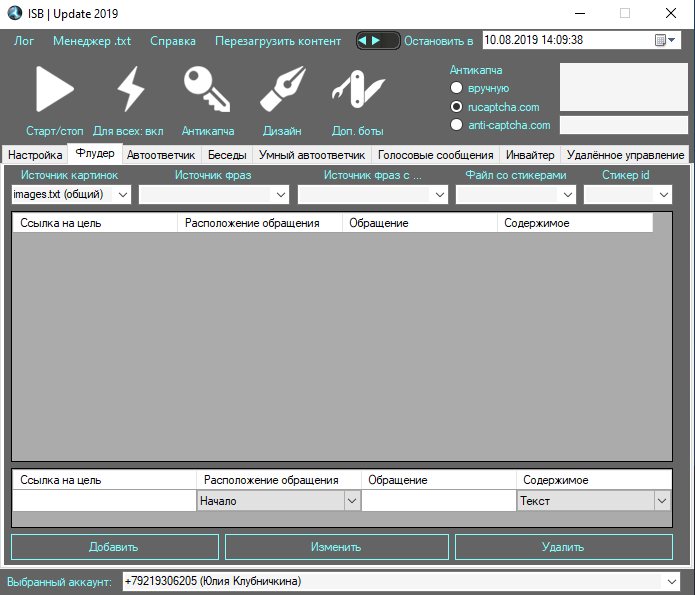Switch to the Флудер tab
The width and height of the screenshot is (695, 595).
[x=95, y=153]
